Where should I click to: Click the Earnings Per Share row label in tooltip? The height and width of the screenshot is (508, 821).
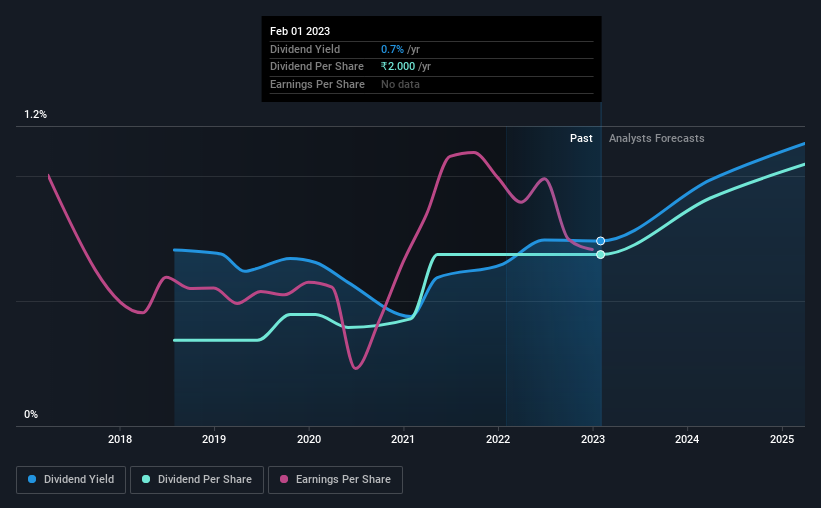[317, 84]
